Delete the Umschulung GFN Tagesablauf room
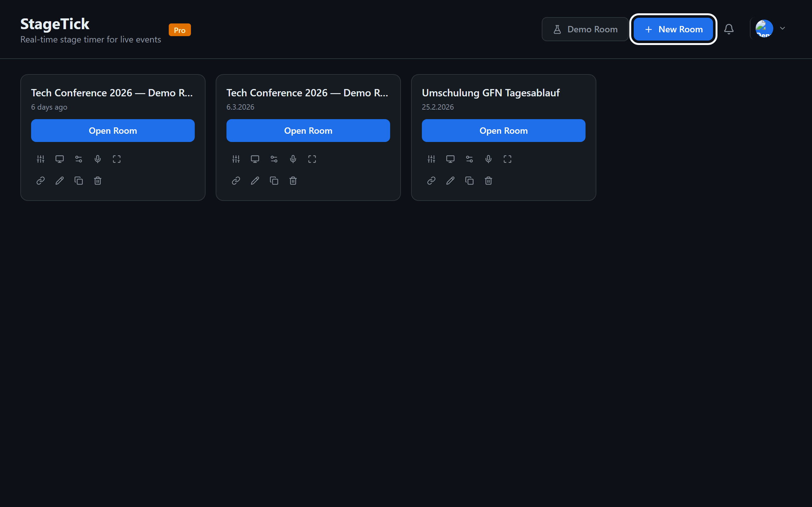 tap(488, 180)
